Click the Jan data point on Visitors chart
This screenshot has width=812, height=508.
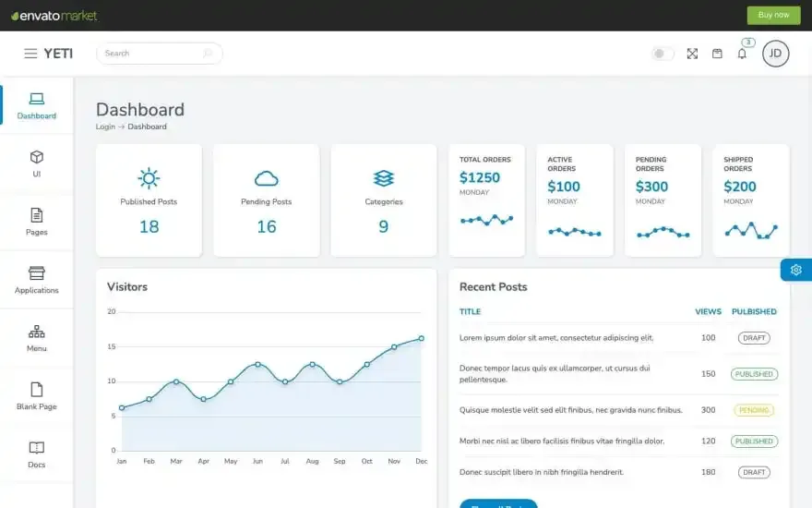click(x=122, y=408)
